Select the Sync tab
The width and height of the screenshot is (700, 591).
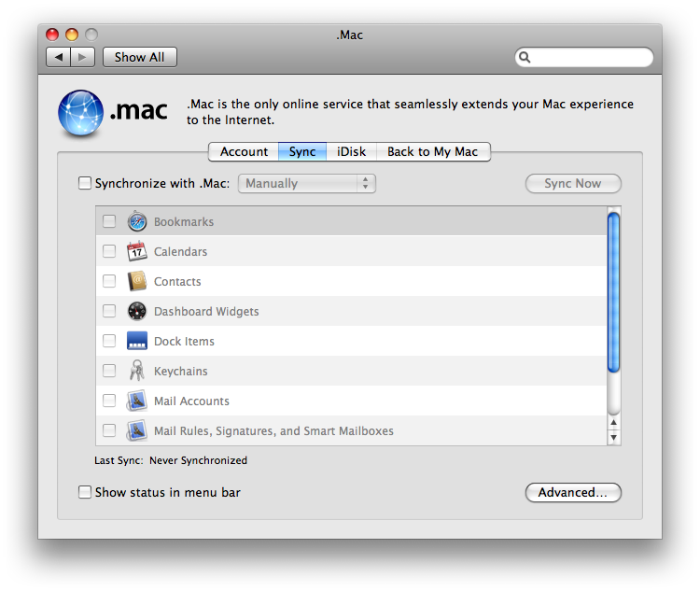click(x=302, y=152)
